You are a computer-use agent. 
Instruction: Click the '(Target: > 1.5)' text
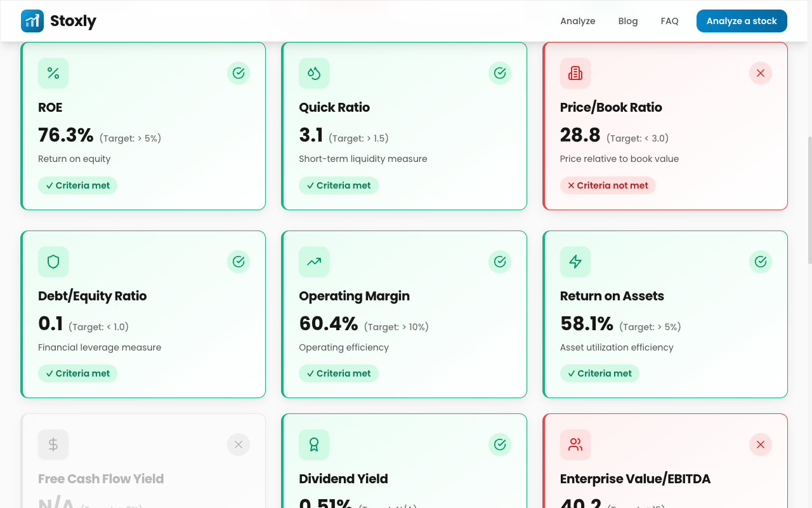[x=358, y=138]
